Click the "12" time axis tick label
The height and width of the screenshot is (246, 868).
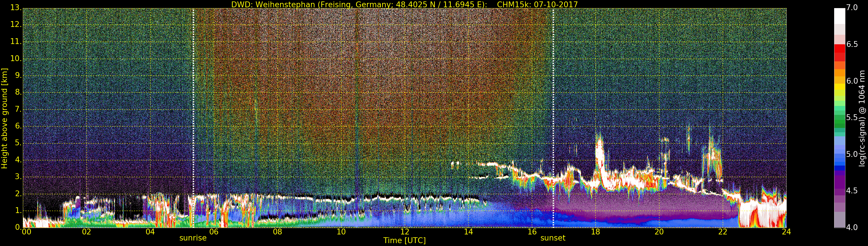(405, 232)
